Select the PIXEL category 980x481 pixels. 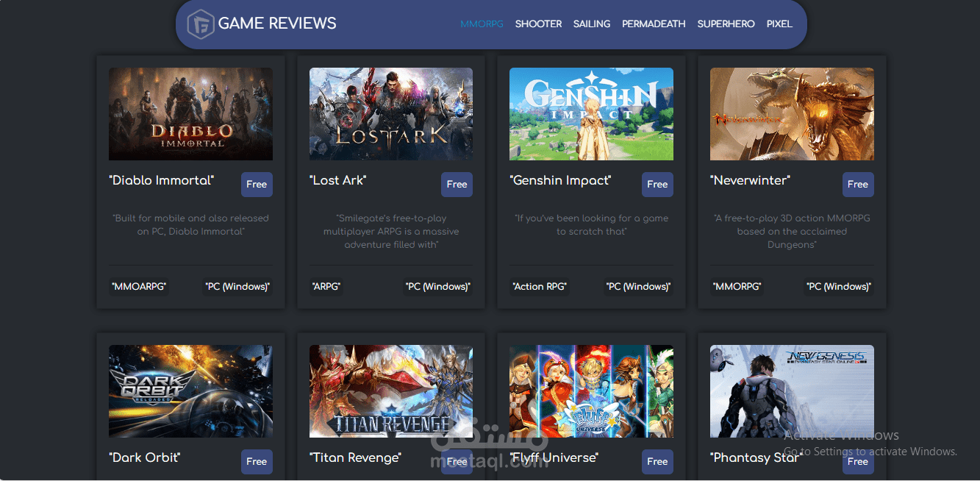coord(779,24)
